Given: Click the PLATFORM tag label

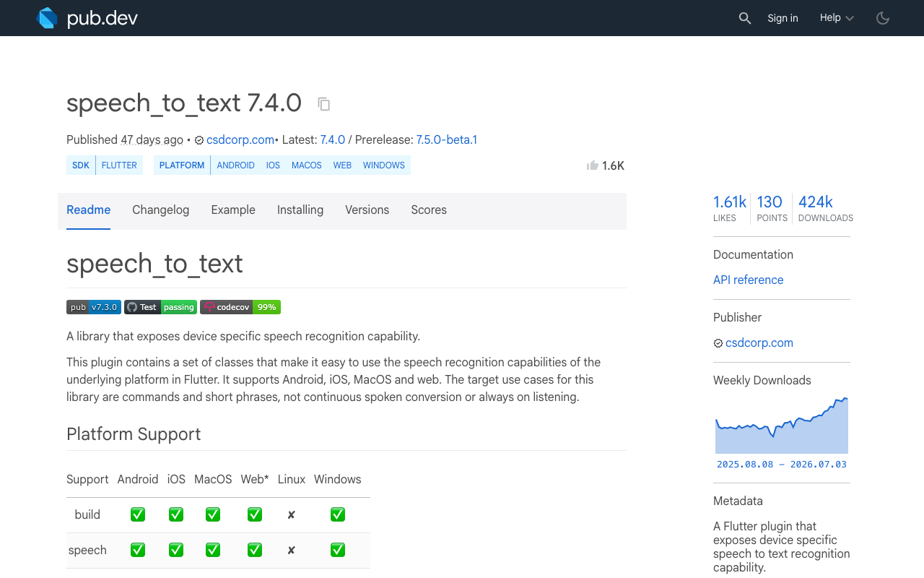Looking at the screenshot, I should (x=182, y=165).
